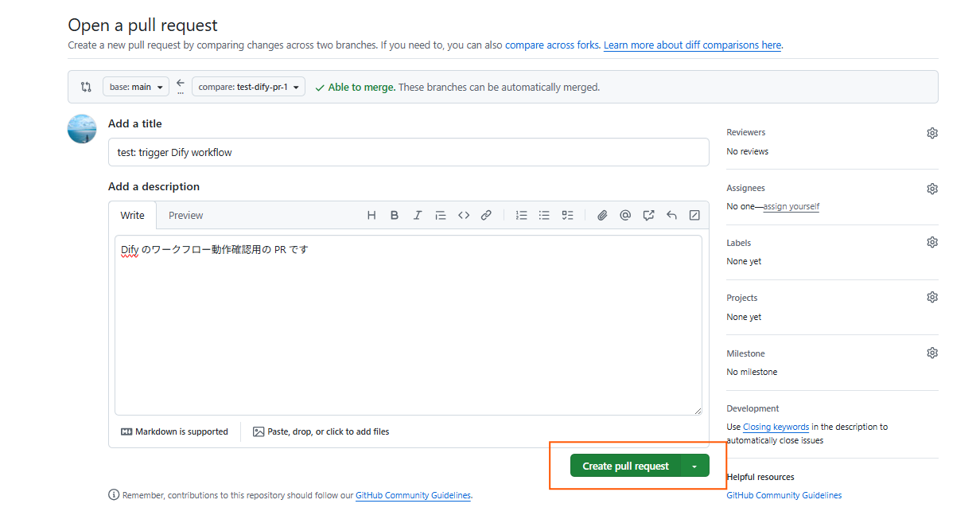Viewport: 980px width, 527px height.
Task: Open slash commands icon in toolbar
Action: pyautogui.click(x=694, y=215)
